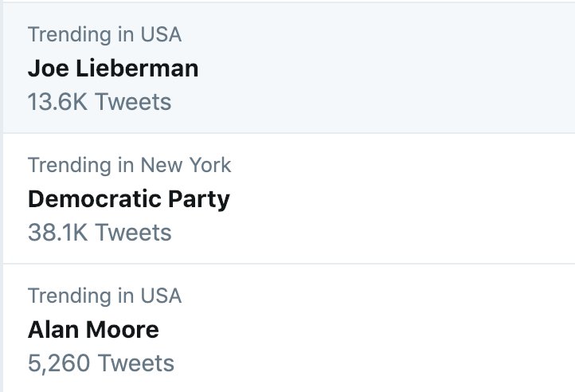Select the Trending in New York label

[x=130, y=165]
